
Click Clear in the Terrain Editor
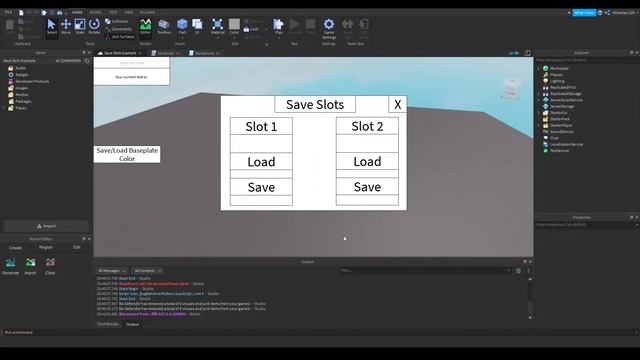click(50, 266)
